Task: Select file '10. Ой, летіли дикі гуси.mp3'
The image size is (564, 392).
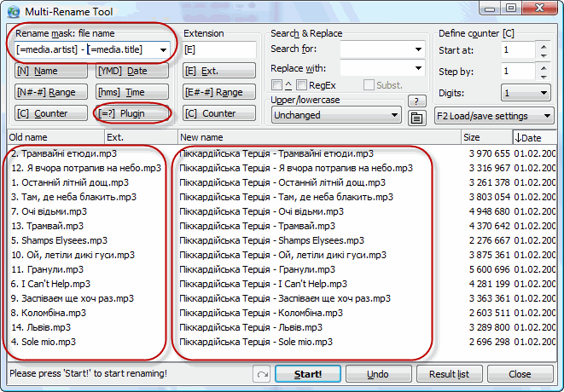Action: click(73, 255)
